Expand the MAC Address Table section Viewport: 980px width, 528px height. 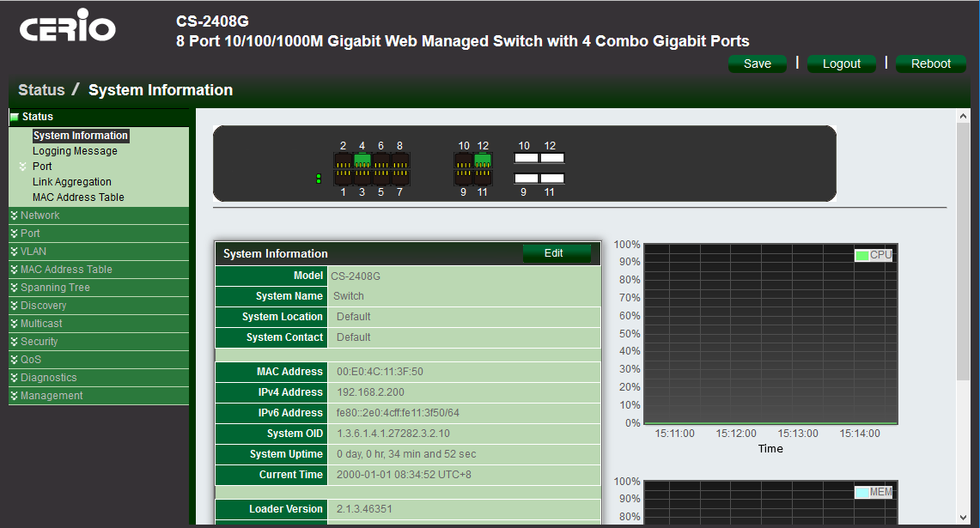click(99, 270)
